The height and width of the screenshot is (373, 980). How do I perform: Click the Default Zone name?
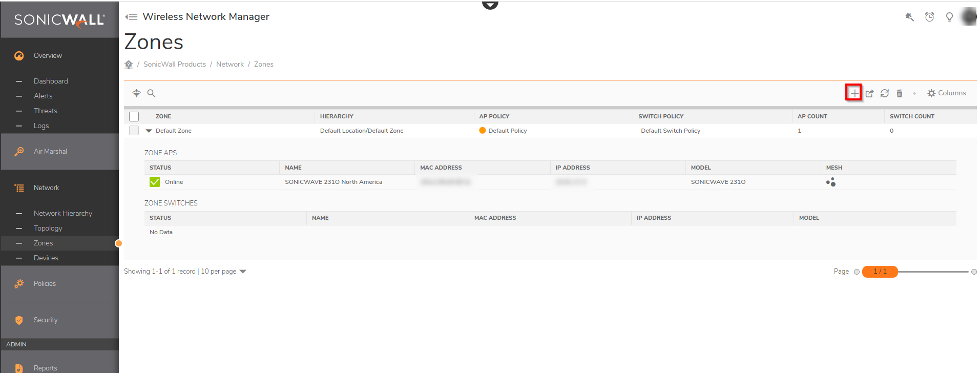click(x=174, y=131)
